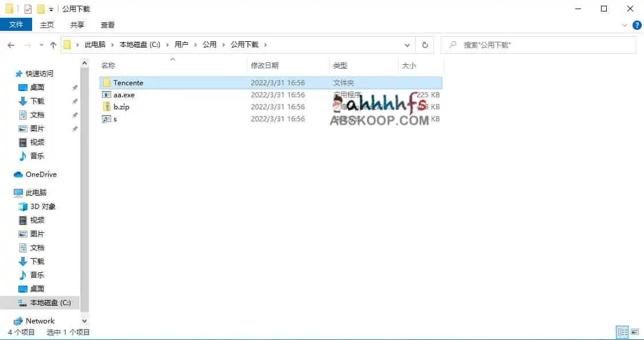
Task: Click the New Folder quick access toolbar icon
Action: (x=39, y=9)
